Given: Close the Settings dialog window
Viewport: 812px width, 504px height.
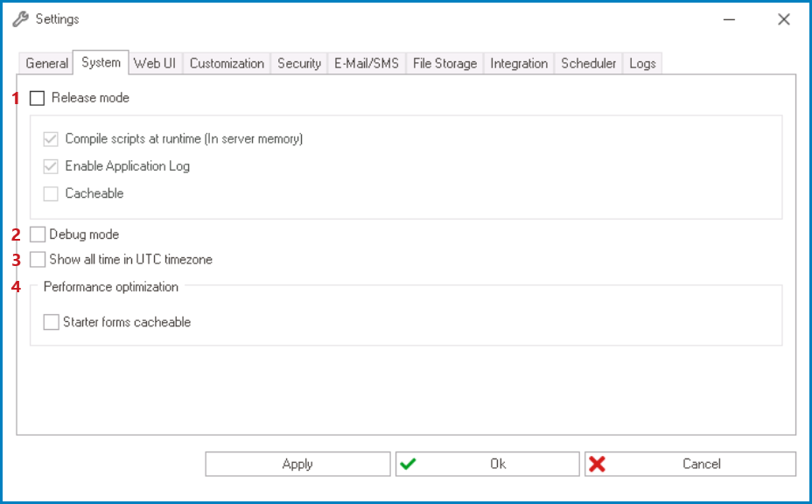Looking at the screenshot, I should tap(783, 19).
